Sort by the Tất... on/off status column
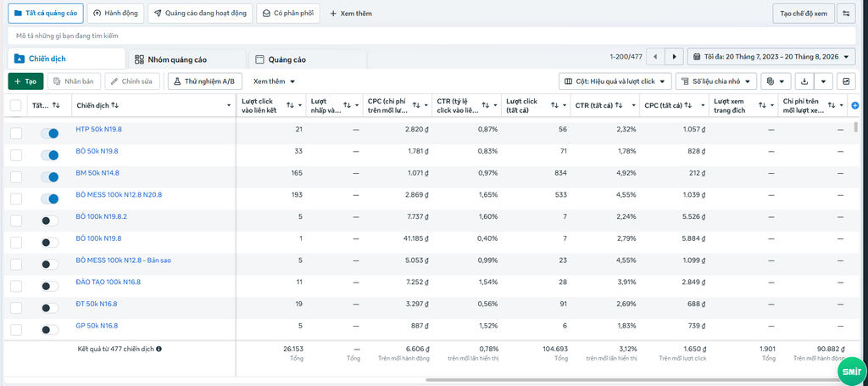868x386 pixels. point(56,105)
